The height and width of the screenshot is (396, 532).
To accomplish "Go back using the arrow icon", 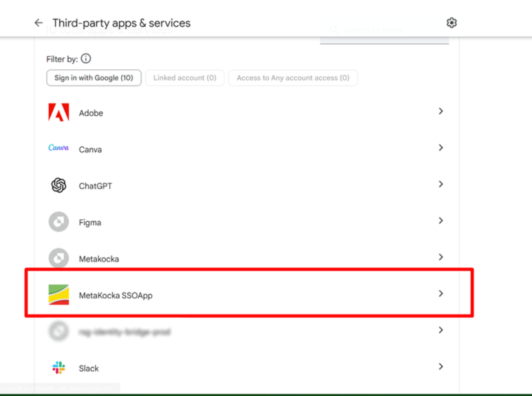I will (39, 23).
